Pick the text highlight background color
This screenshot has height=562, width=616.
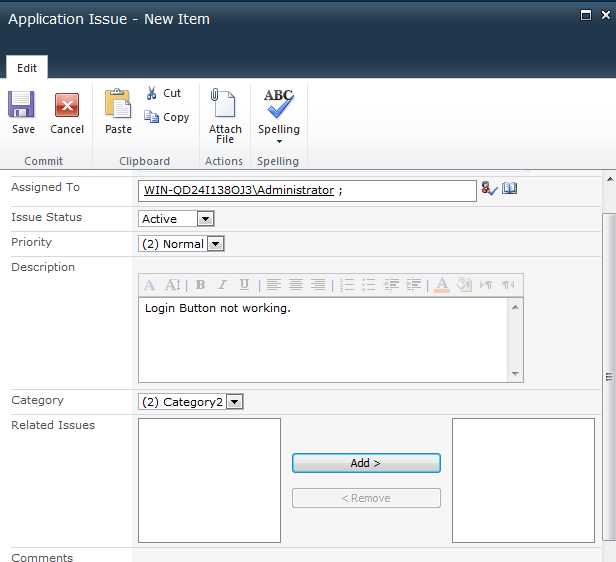[464, 285]
